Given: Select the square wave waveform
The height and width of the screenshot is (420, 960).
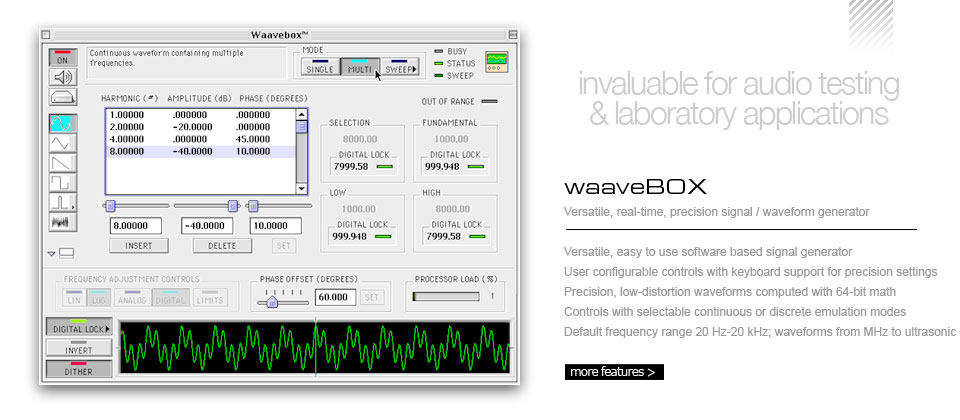Looking at the screenshot, I should (x=63, y=182).
